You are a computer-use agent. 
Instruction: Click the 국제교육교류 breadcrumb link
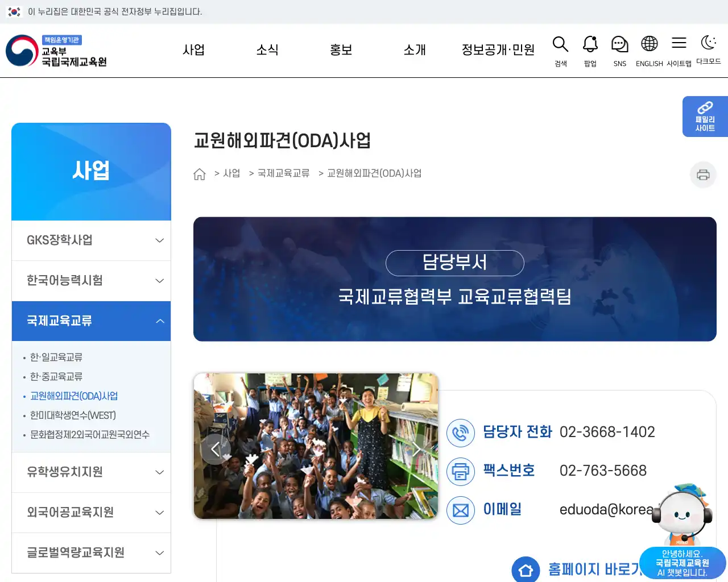coord(284,173)
